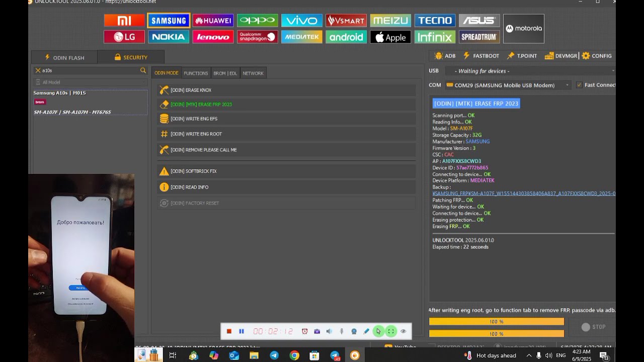The image size is (644, 362).
Task: Run [ODIN] WRITE ENG EFS
Action: pos(286,119)
